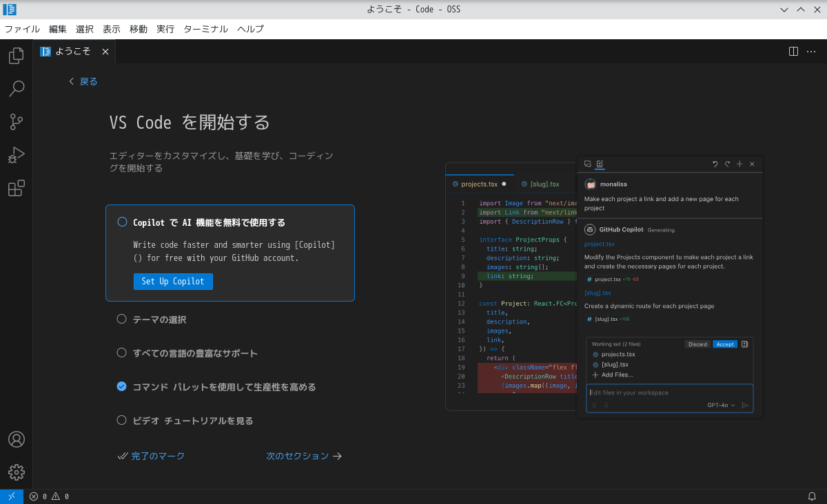Open the 移動 menu
The height and width of the screenshot is (504, 827).
(139, 29)
